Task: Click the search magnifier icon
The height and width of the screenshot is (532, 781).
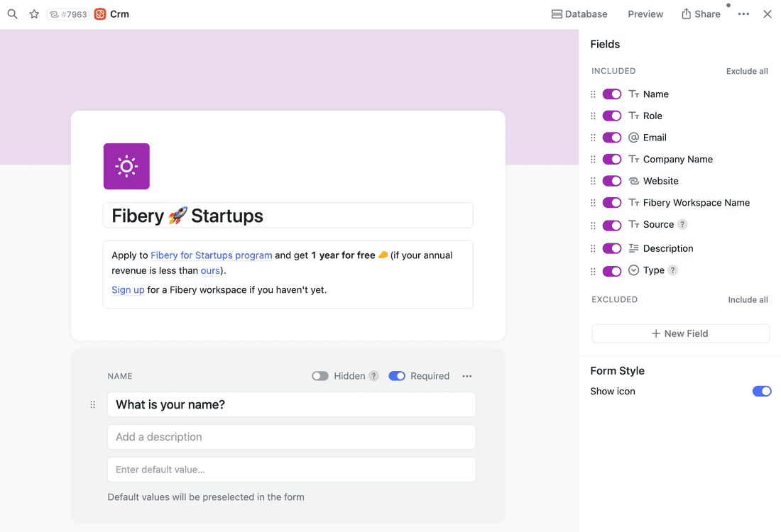Action: (x=12, y=13)
